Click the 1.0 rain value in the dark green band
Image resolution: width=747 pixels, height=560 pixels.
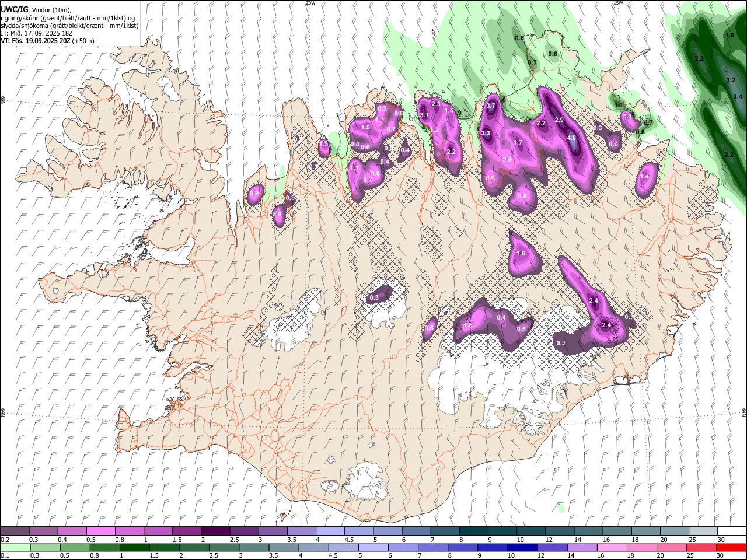point(729,36)
